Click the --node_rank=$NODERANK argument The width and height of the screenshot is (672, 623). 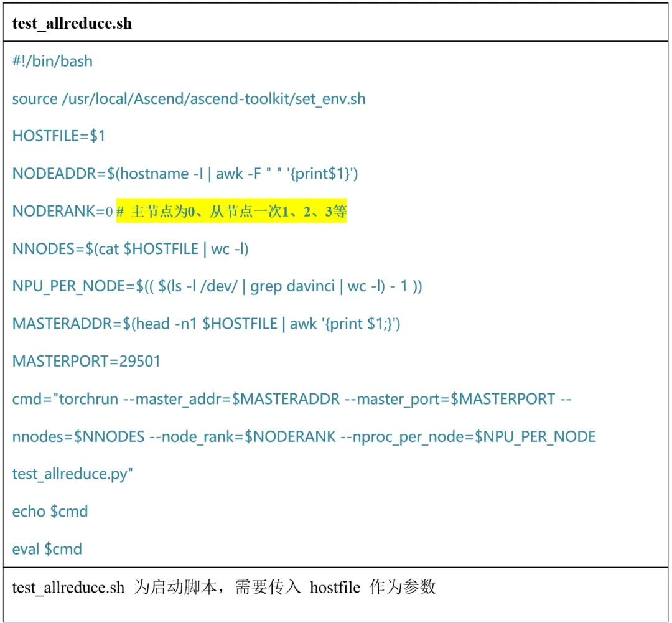243,436
